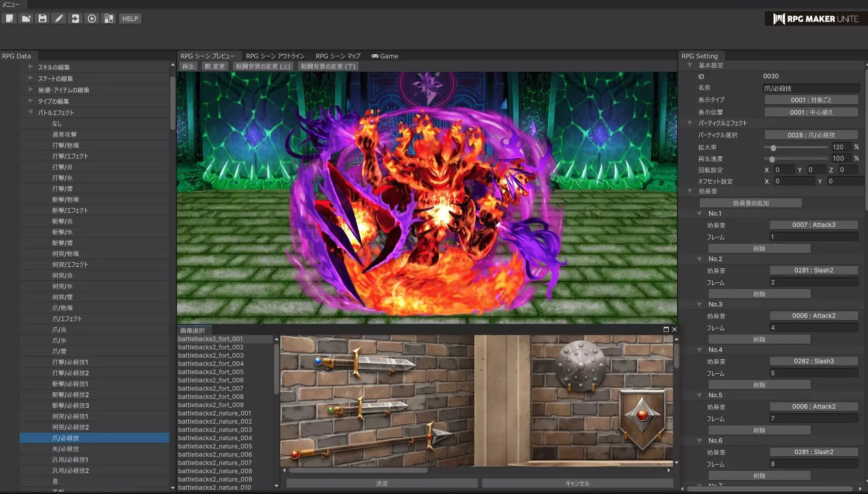This screenshot has height=494, width=868.
Task: Maximize the 画像選択 panel via square icon
Action: click(x=666, y=329)
